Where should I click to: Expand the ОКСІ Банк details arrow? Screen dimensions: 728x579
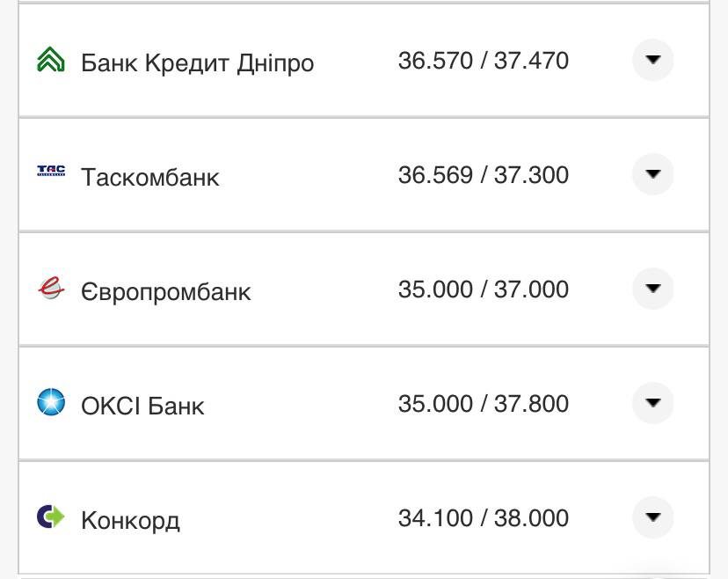click(x=652, y=404)
